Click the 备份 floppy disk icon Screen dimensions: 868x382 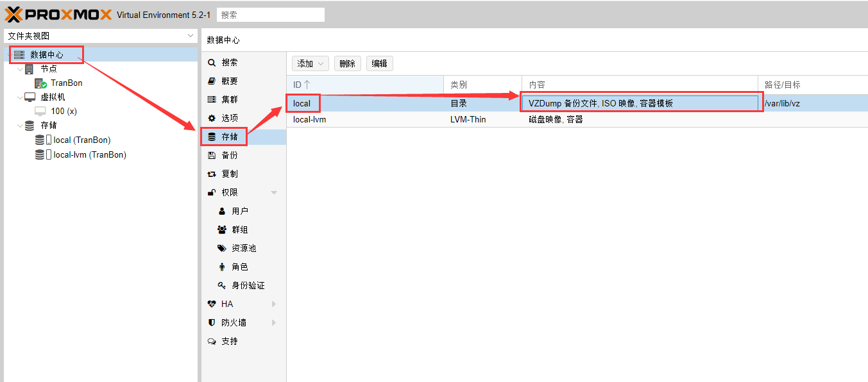212,155
